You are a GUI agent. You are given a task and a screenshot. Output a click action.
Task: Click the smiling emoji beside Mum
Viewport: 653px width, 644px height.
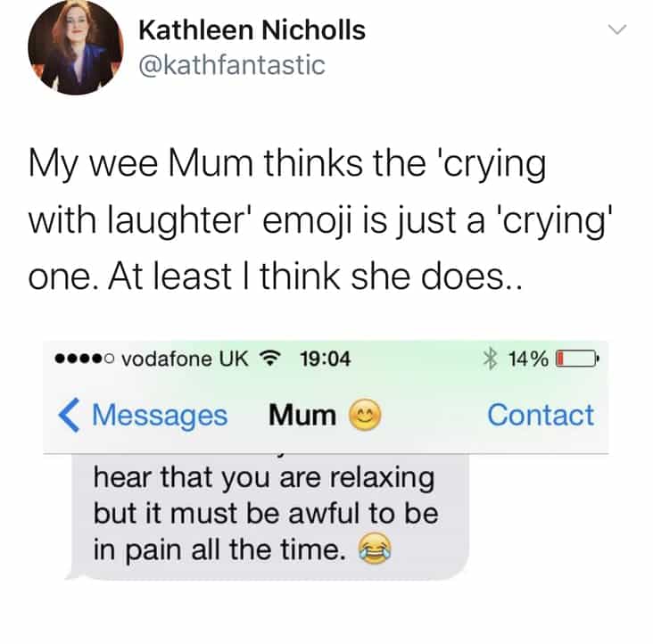click(365, 415)
